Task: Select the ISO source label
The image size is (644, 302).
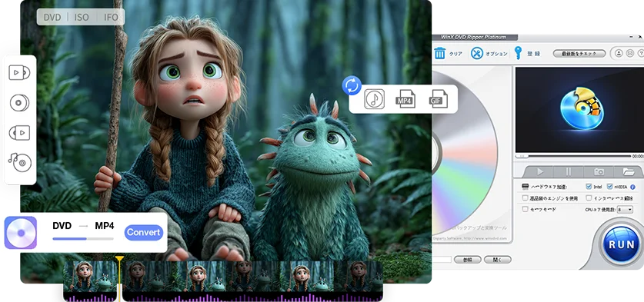Action: [x=82, y=17]
